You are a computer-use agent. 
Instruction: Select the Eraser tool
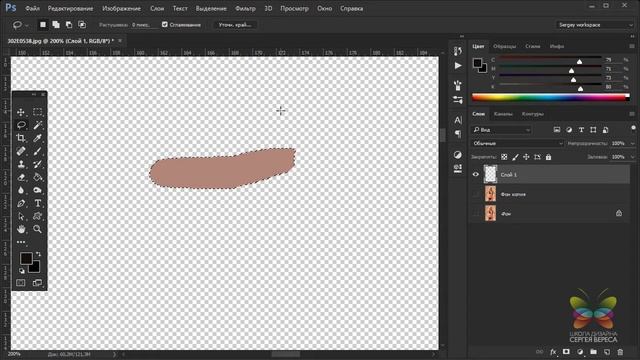pyautogui.click(x=21, y=177)
